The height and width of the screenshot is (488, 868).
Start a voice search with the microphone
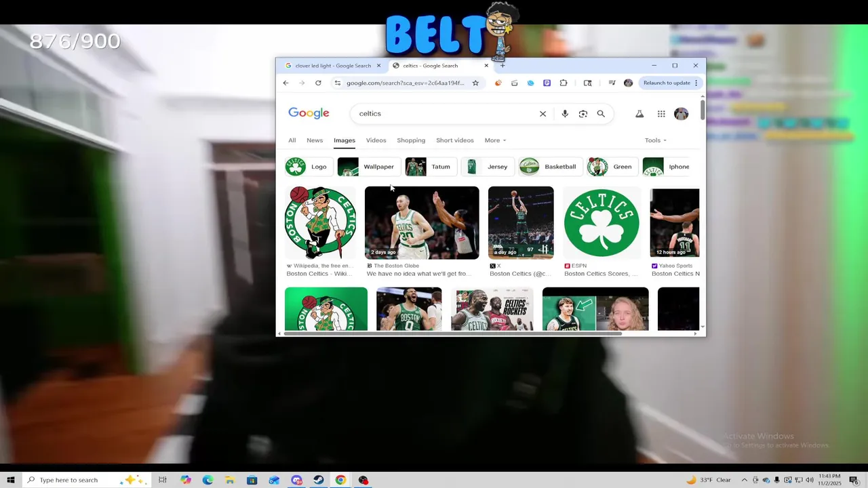click(x=565, y=114)
